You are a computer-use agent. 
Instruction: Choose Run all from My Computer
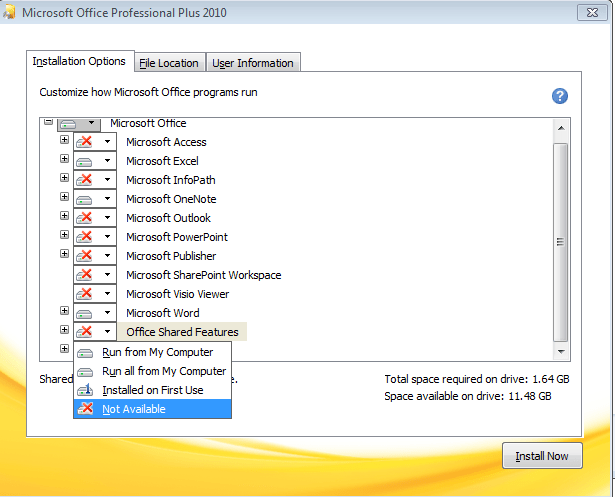(x=153, y=371)
